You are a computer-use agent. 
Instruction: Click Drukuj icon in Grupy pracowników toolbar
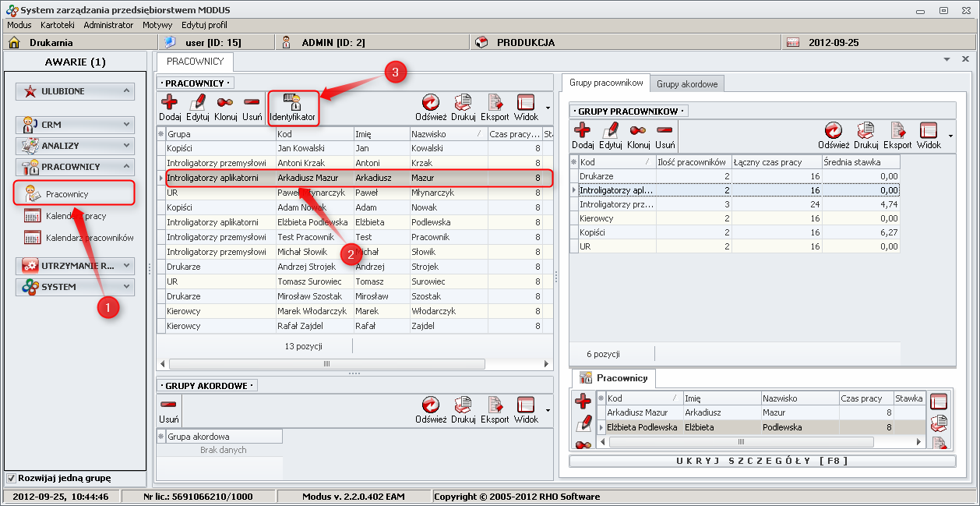click(865, 136)
